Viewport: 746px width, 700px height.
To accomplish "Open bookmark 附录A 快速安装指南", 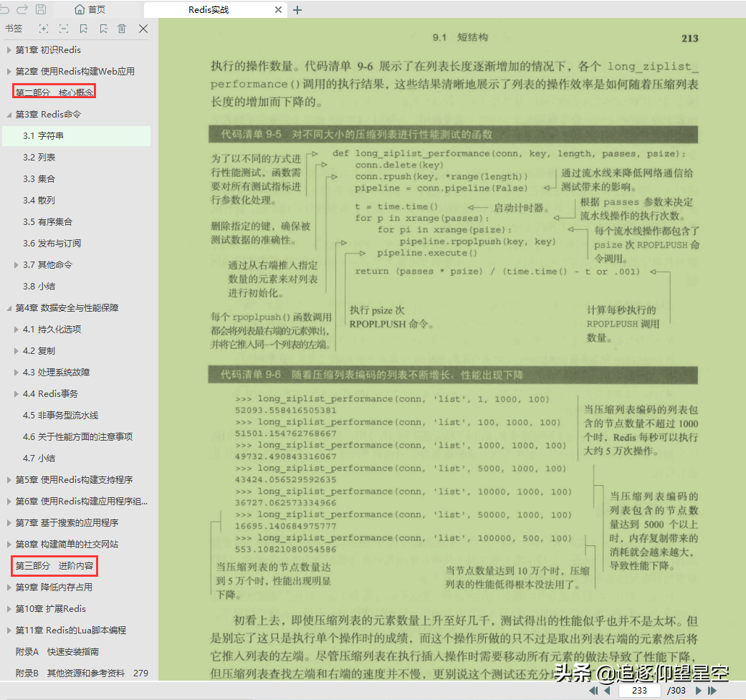I will point(57,652).
